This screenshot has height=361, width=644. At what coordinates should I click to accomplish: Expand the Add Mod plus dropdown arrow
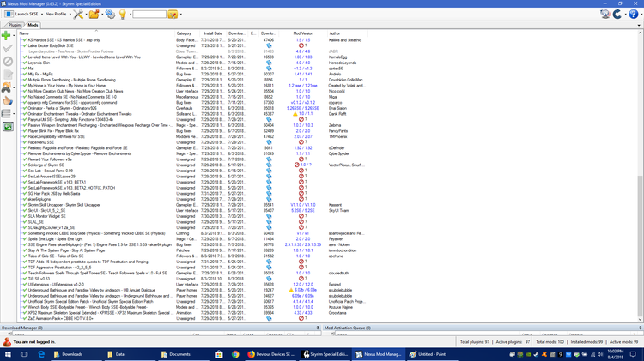(14, 36)
